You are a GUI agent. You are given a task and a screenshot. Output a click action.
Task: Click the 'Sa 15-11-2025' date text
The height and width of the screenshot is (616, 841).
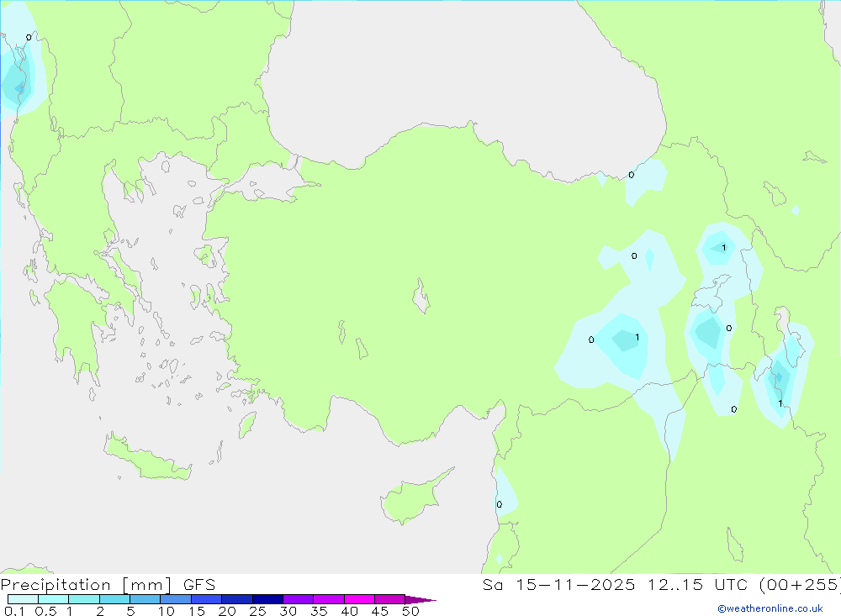pos(559,585)
